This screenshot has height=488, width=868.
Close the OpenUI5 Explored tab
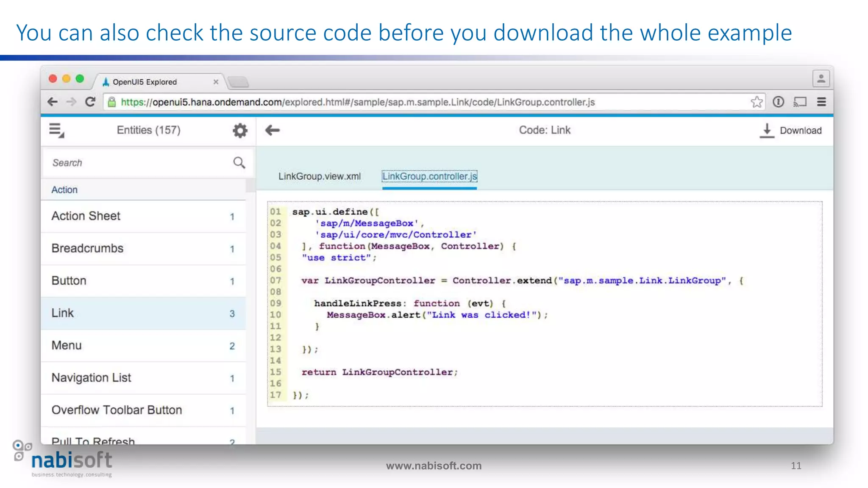pos(216,82)
